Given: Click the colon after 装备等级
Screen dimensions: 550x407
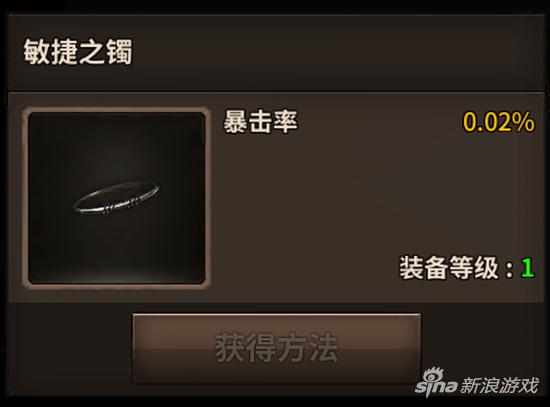Looking at the screenshot, I should coord(509,269).
